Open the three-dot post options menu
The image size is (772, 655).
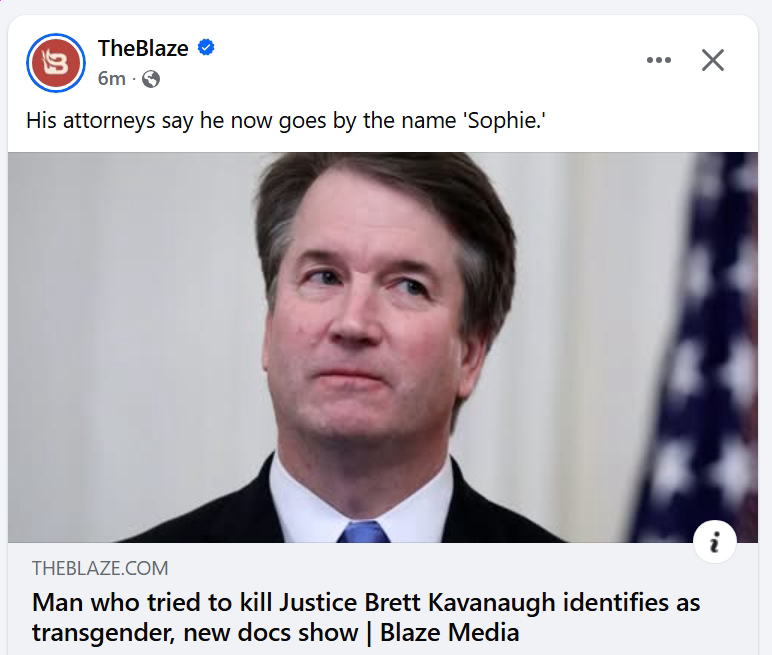tap(659, 60)
